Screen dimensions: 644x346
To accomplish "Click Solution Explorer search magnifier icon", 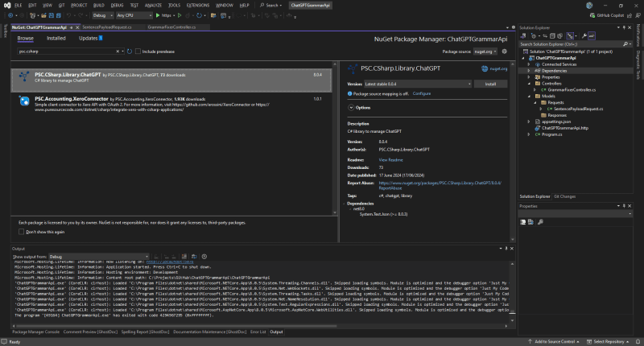I will tap(625, 44).
